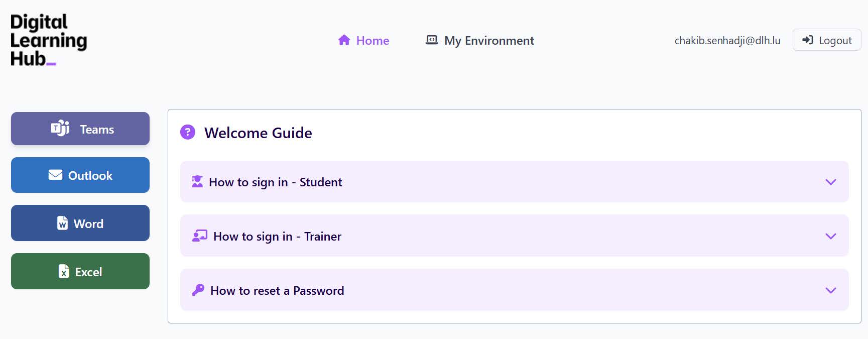Click the Excel spreadsheet icon
This screenshot has height=339, width=868.
pos(64,272)
